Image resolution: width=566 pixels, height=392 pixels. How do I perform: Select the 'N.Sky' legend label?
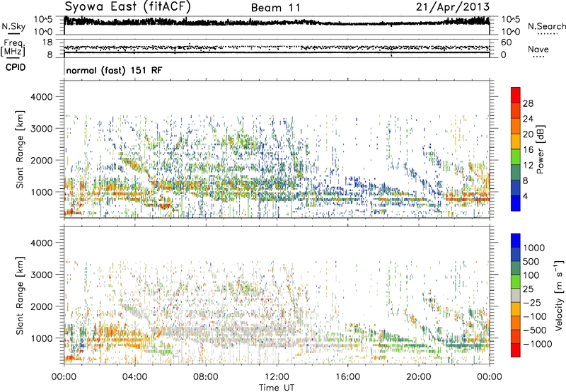[13, 26]
